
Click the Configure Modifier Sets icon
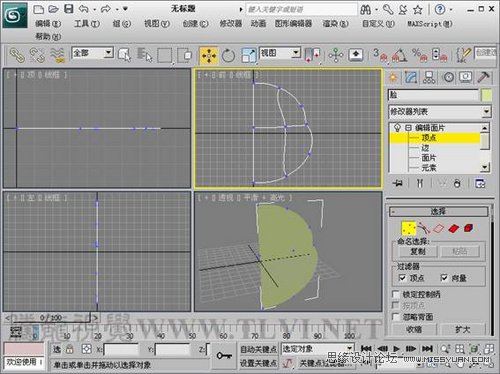(x=480, y=183)
